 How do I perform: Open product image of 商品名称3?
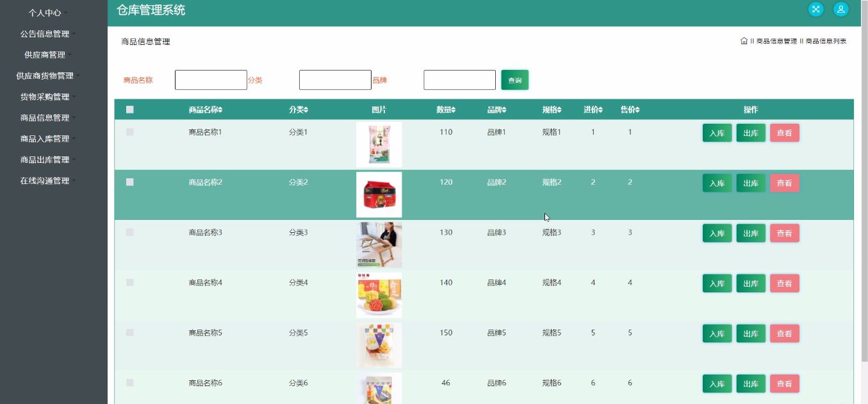(379, 244)
